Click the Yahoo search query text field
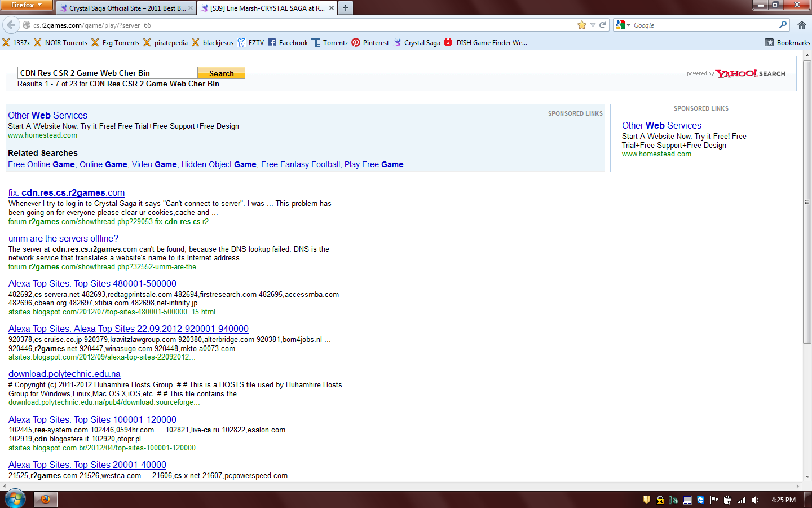This screenshot has width=812, height=508. coord(107,73)
